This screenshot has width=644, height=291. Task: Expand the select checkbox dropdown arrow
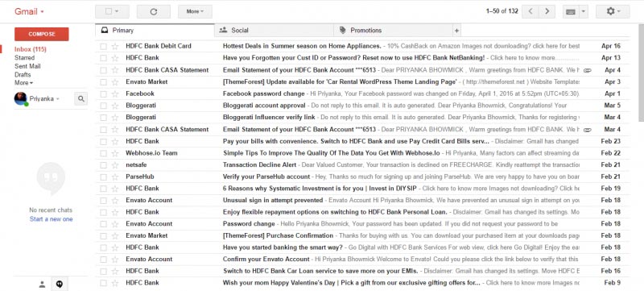117,11
